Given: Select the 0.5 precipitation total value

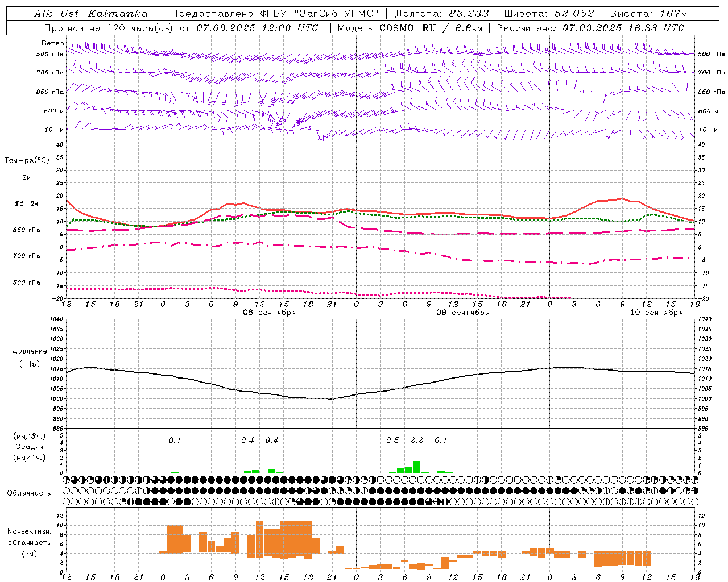Looking at the screenshot, I should 392,440.
